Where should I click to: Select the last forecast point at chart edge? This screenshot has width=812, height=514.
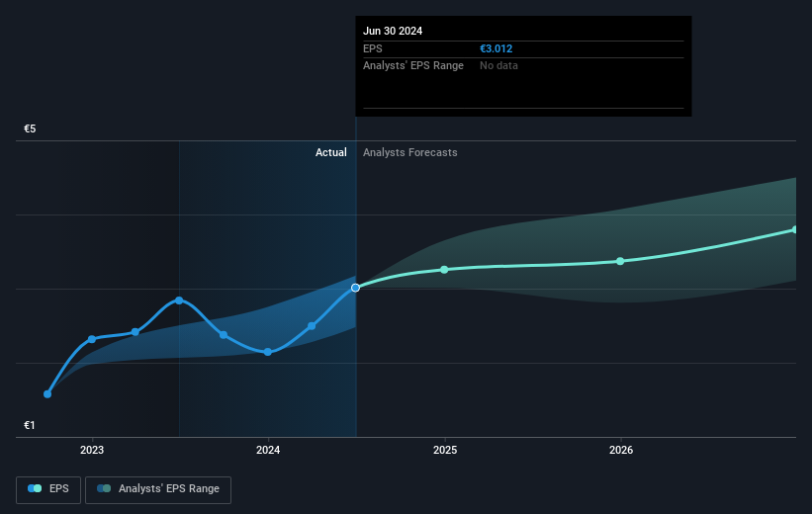coord(795,229)
